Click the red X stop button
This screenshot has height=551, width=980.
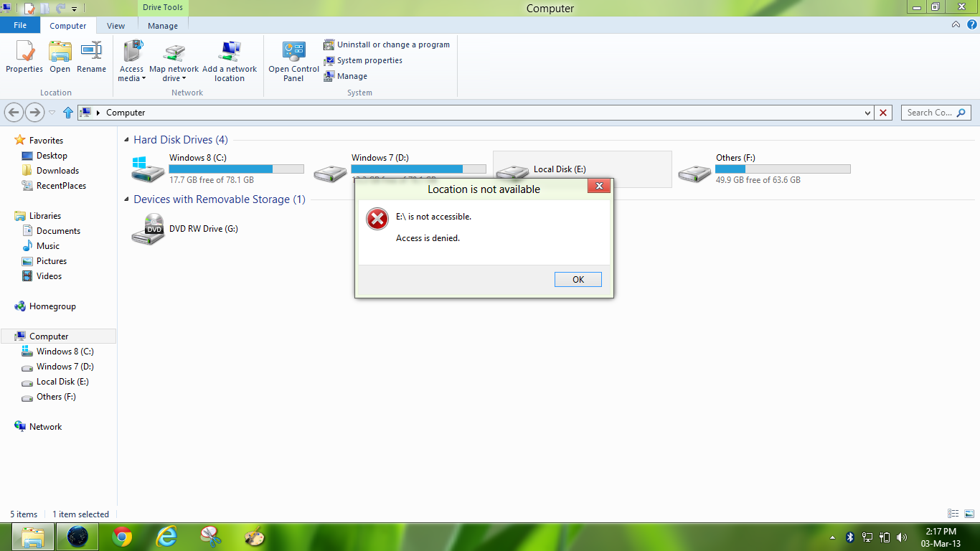[x=884, y=113]
